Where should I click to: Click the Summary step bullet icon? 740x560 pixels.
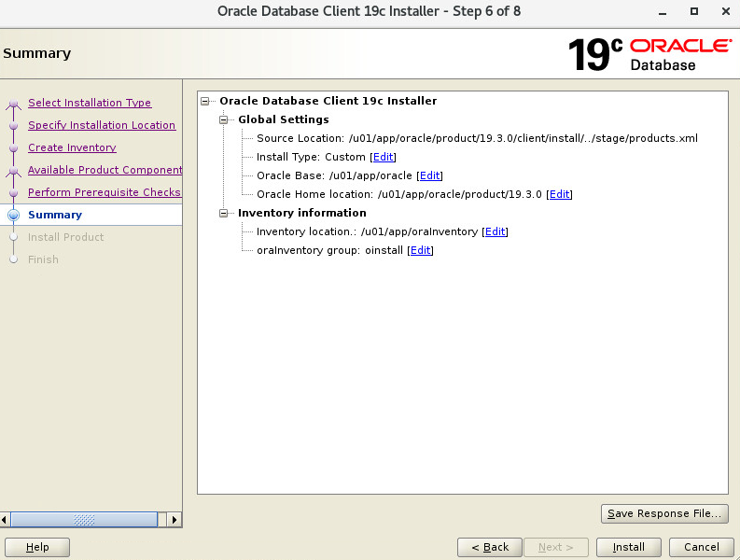[14, 215]
